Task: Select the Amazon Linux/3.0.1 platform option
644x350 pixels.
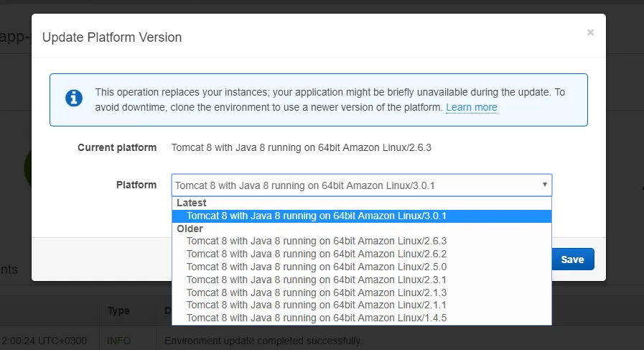Action: pyautogui.click(x=316, y=216)
